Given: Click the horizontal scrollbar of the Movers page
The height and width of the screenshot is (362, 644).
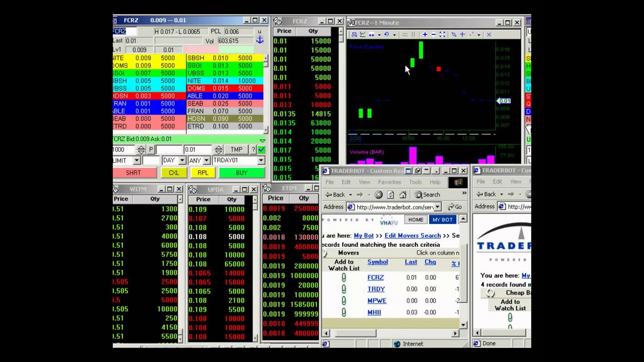Looking at the screenshot, I should [x=390, y=333].
